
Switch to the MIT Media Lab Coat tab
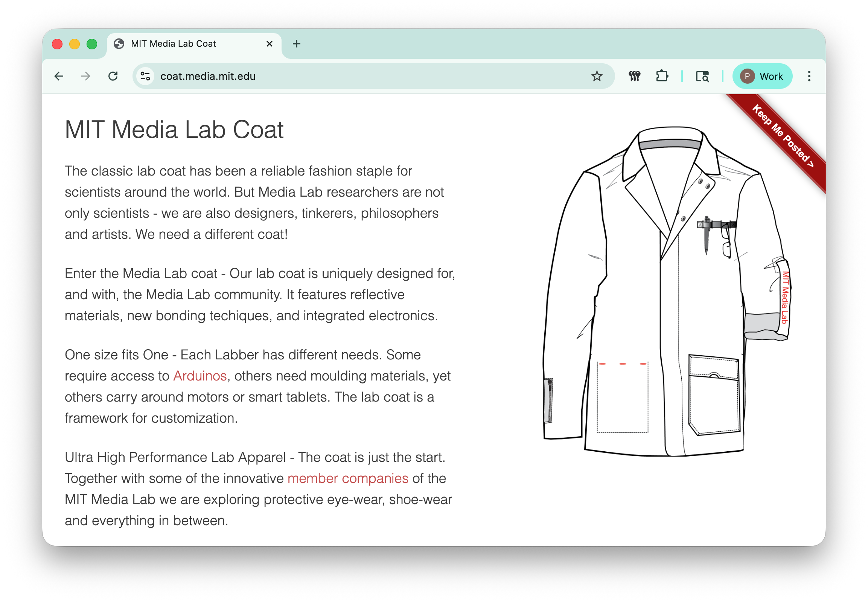pos(174,43)
